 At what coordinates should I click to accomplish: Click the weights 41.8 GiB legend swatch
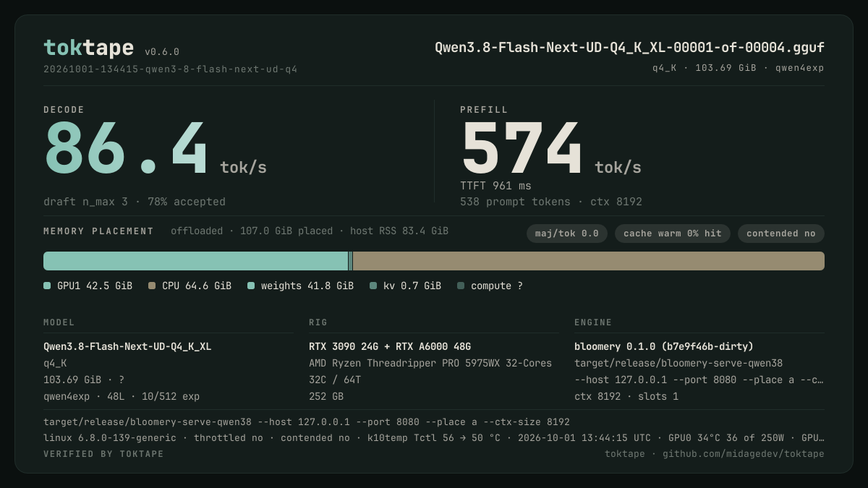251,286
